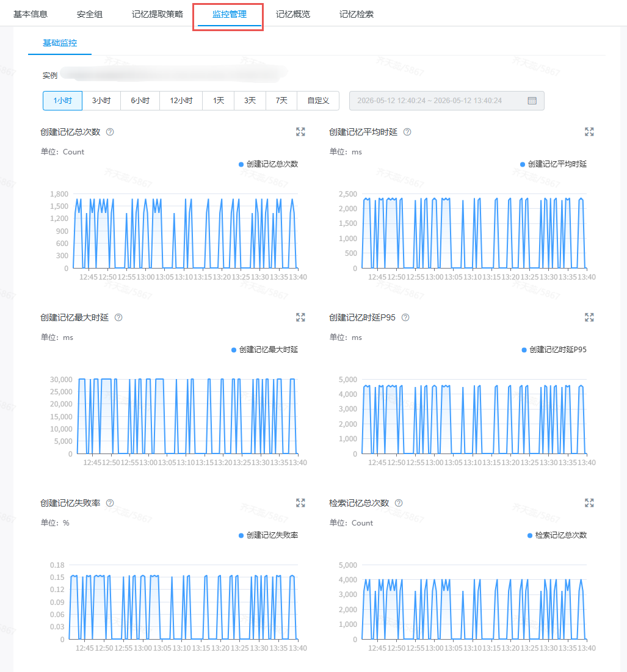Screen dimensions: 627x672
Task: Select the 3小时 time range
Action: coord(101,101)
